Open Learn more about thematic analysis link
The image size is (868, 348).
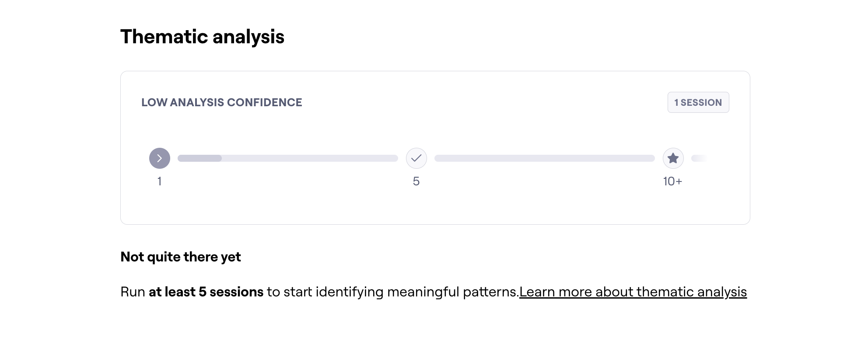coord(633,292)
